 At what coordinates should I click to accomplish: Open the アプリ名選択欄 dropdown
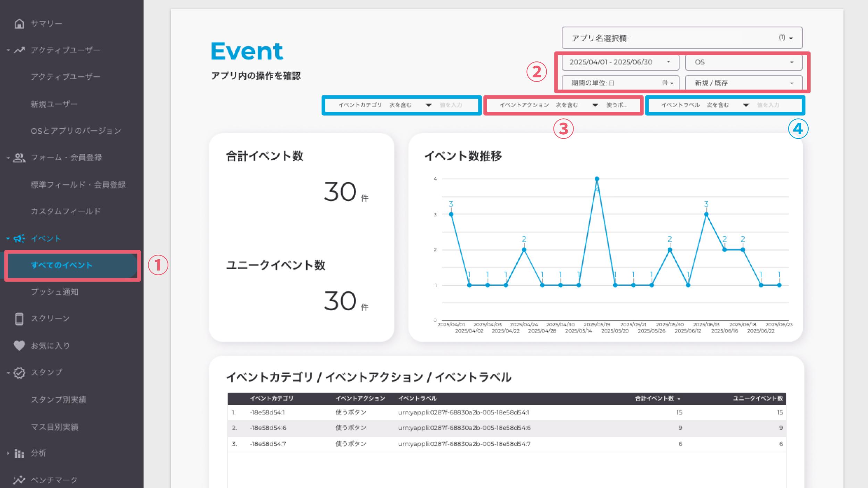point(682,38)
